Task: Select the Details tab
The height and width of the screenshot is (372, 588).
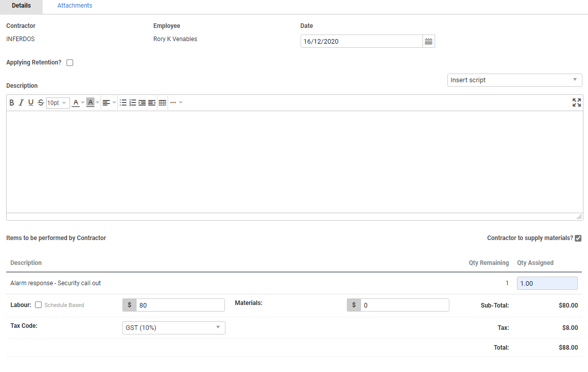Action: point(21,6)
